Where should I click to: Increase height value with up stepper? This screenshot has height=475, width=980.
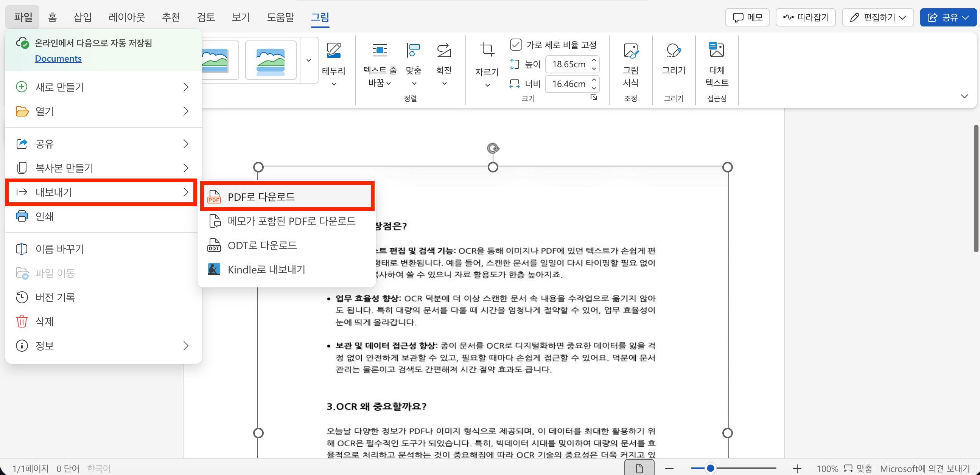coord(594,60)
